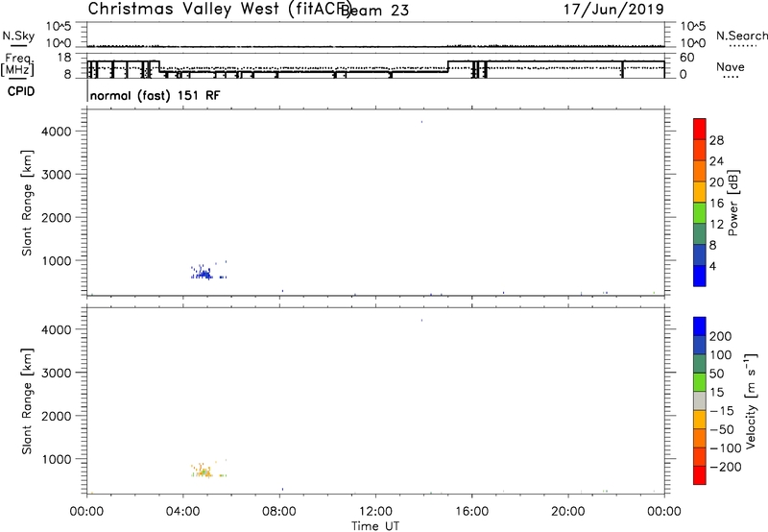Click the frequency step-up near 15:00 UT
Image resolution: width=768 pixels, height=532 pixels.
pos(447,66)
